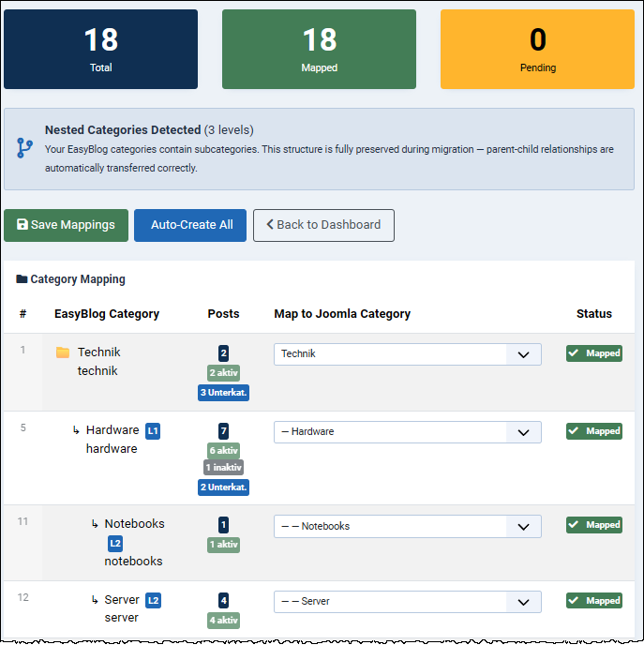Click row number 11 in the table
The image size is (644, 645).
coord(22,521)
